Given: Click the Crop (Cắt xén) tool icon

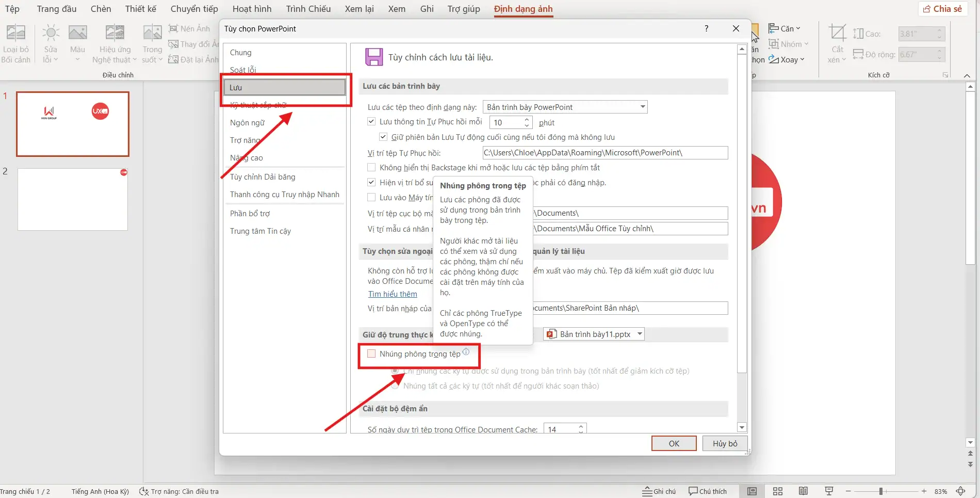Looking at the screenshot, I should [x=837, y=34].
